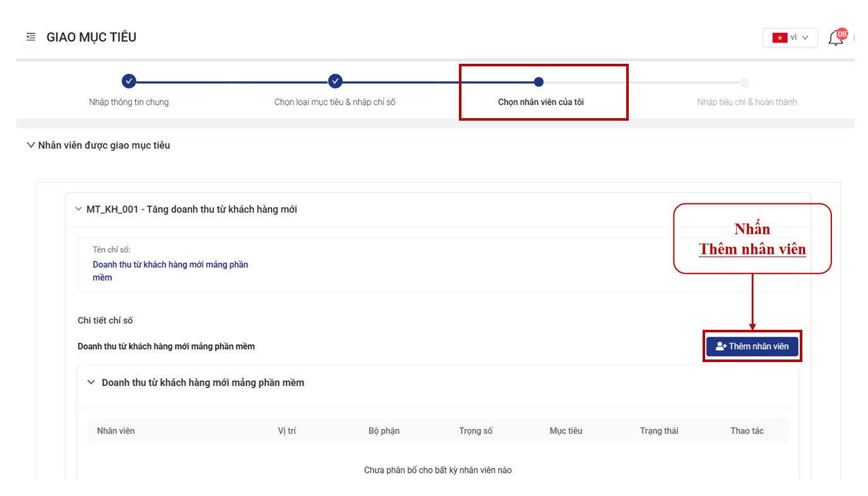
Task: Click the Nhân viên column header
Action: tap(116, 431)
